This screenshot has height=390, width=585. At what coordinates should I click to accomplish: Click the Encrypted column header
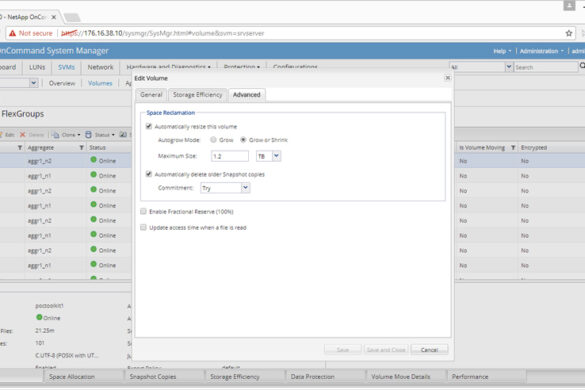point(534,148)
